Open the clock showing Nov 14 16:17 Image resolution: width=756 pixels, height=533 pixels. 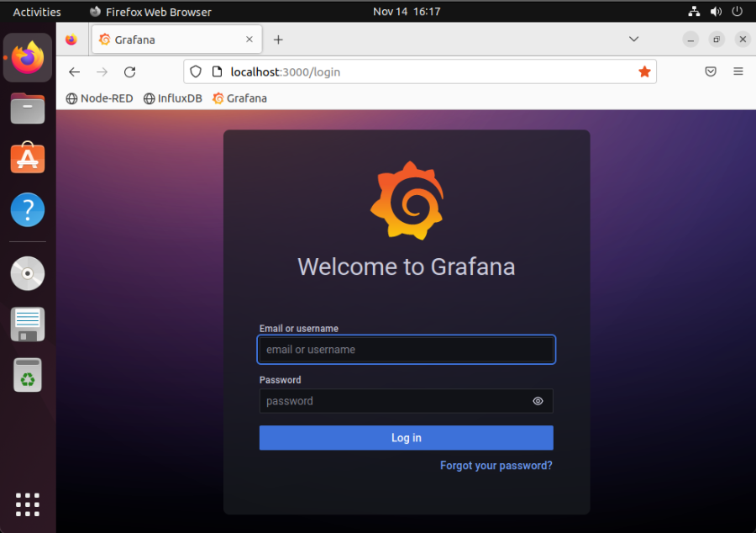(407, 12)
